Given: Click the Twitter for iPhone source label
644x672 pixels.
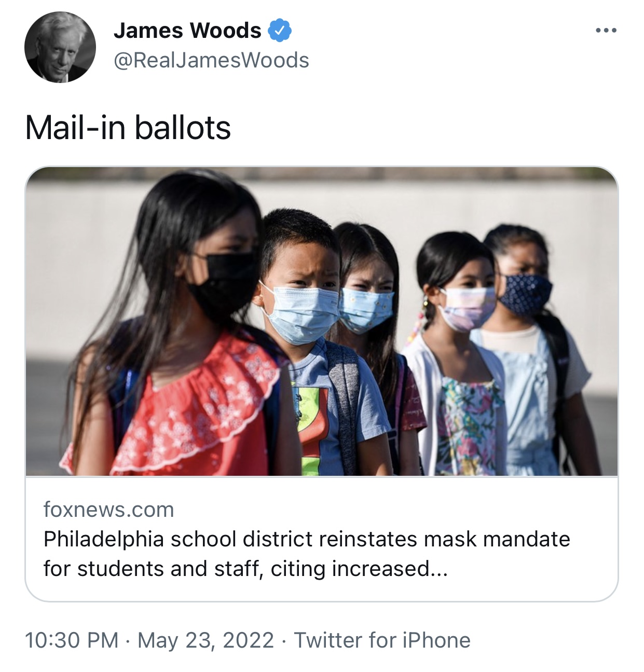Looking at the screenshot, I should point(382,640).
